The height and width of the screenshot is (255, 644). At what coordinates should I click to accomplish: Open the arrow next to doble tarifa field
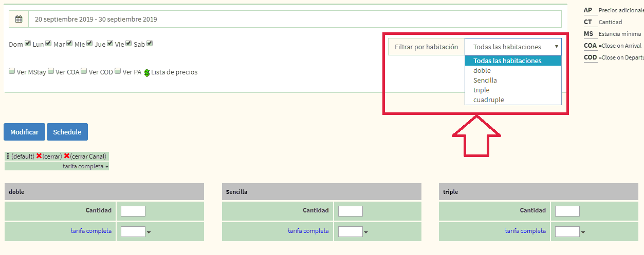point(149,232)
